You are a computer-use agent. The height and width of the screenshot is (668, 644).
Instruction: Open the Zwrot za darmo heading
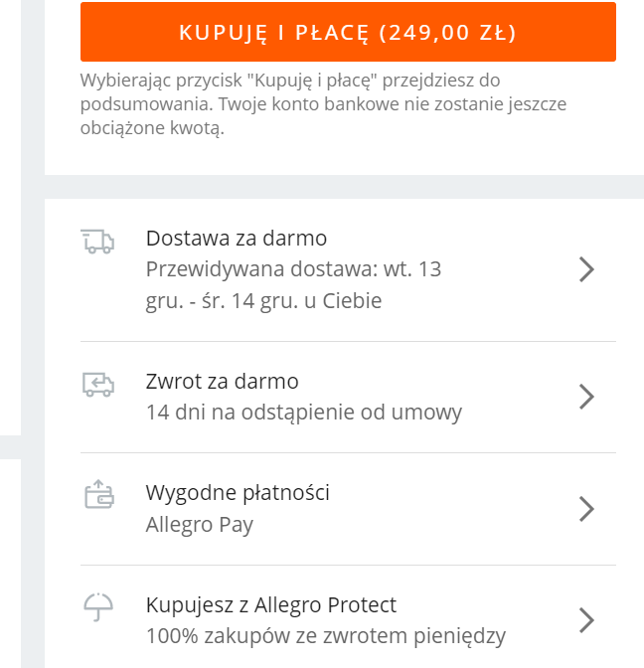pos(222,382)
